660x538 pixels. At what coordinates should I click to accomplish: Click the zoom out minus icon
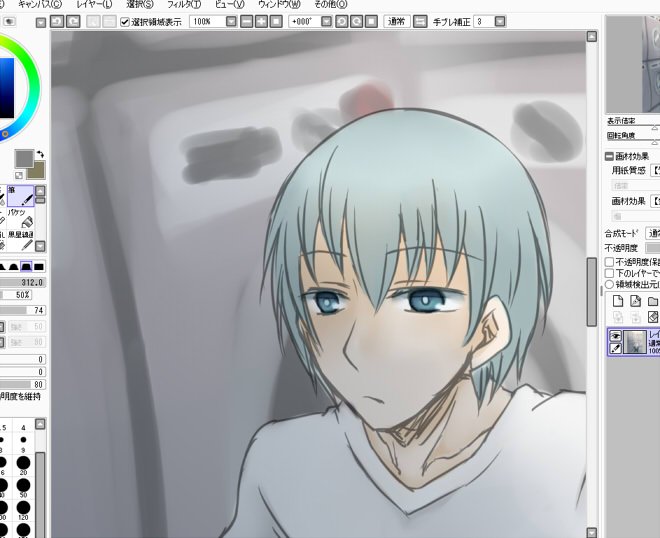tap(247, 21)
